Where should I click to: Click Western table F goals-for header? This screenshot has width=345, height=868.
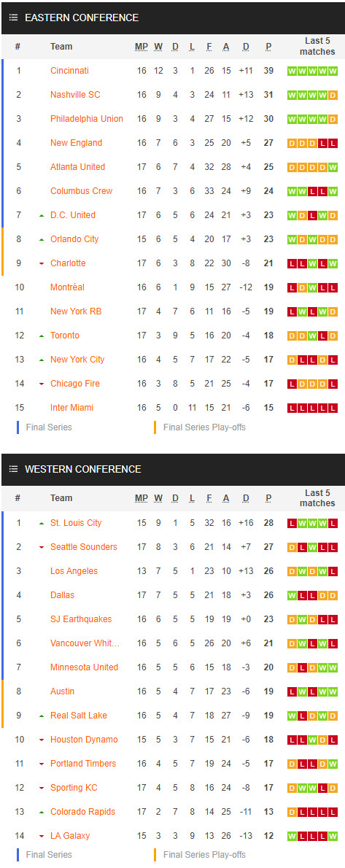click(209, 498)
